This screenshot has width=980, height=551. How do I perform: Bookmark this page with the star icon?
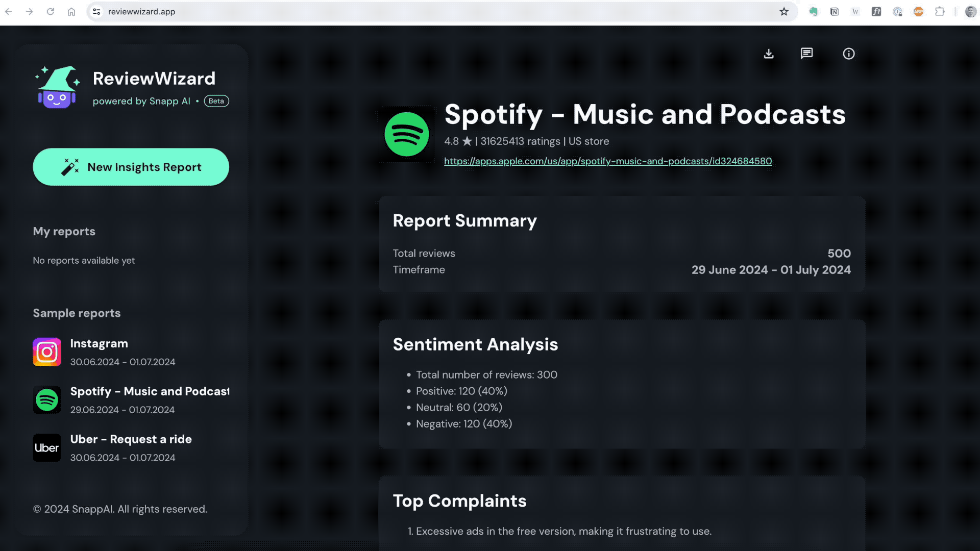pyautogui.click(x=784, y=11)
